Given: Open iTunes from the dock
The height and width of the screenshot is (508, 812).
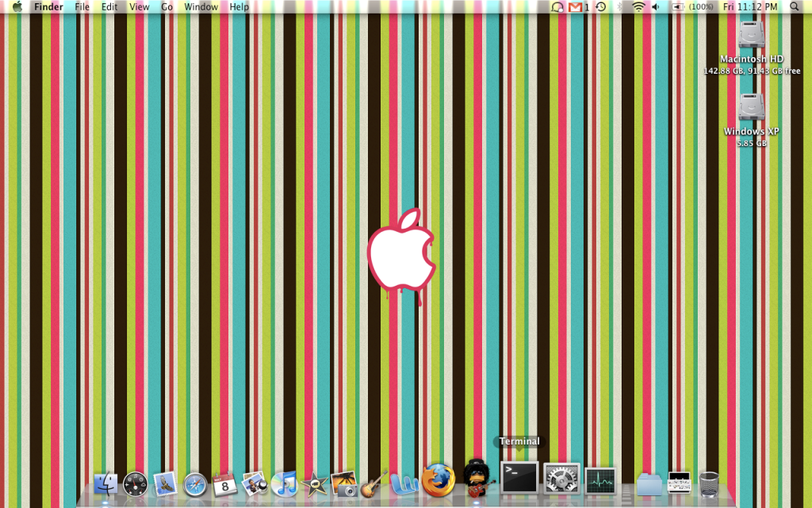Looking at the screenshot, I should (284, 483).
